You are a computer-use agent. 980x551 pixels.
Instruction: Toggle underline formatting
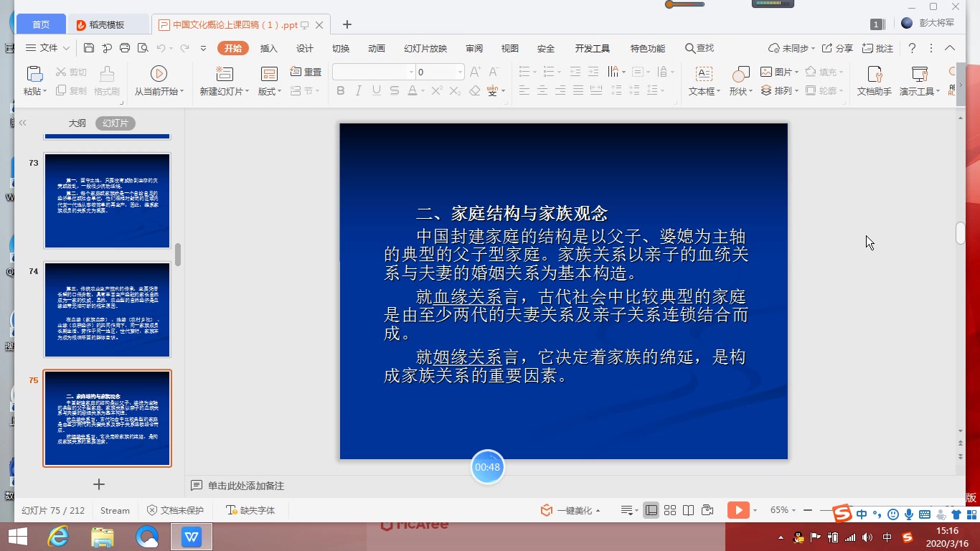click(375, 91)
